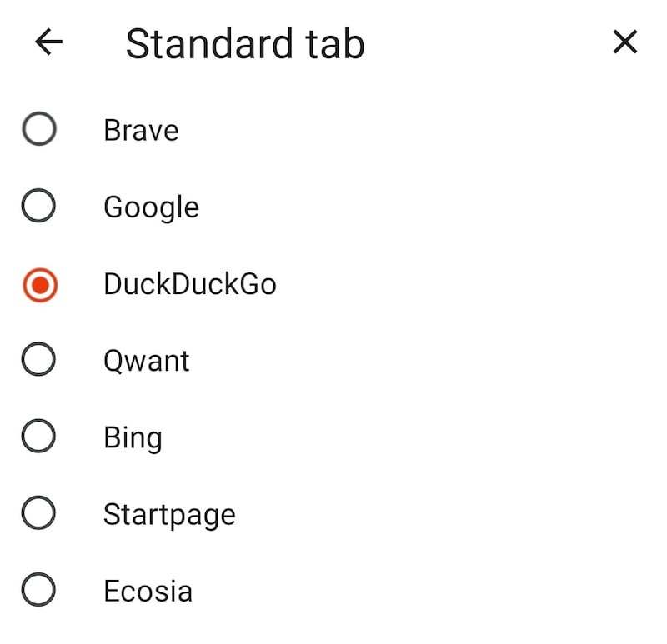Tap the Brave engine name
The height and width of the screenshot is (644, 667).
(x=140, y=130)
